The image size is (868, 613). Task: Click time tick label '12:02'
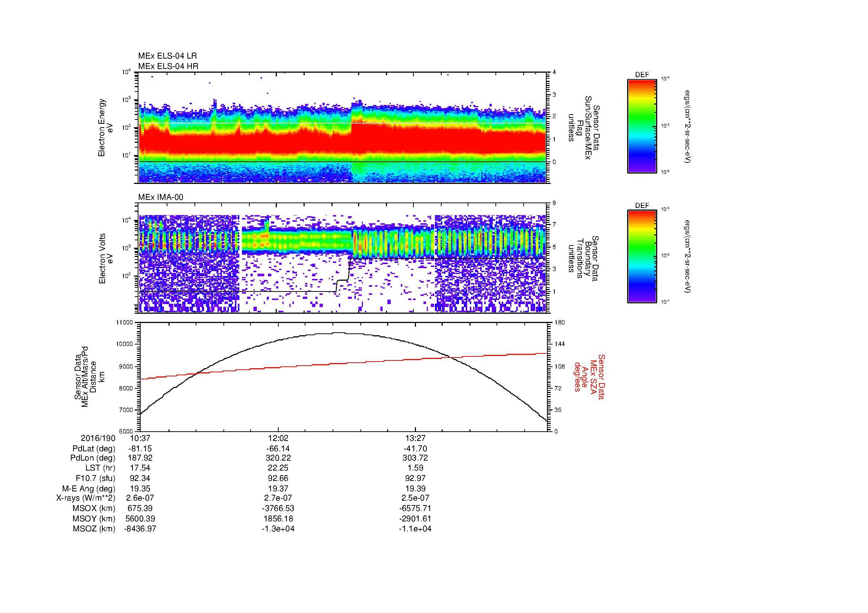[x=278, y=438]
